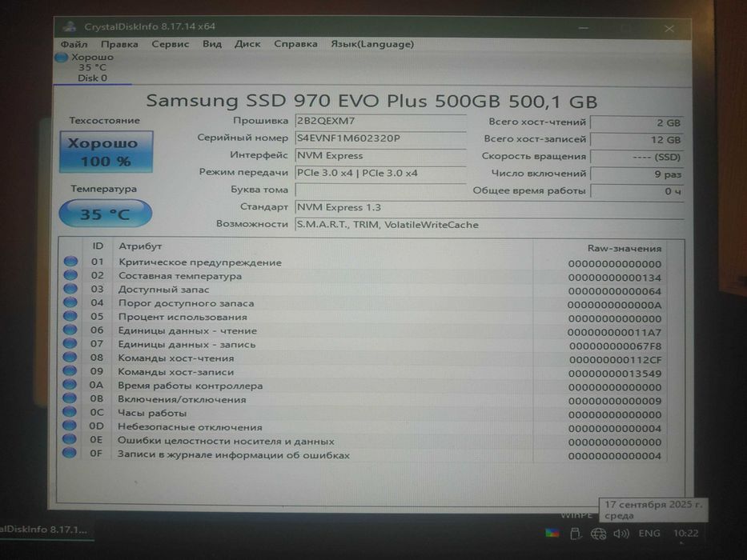
Task: Open the Справка menu
Action: click(295, 44)
